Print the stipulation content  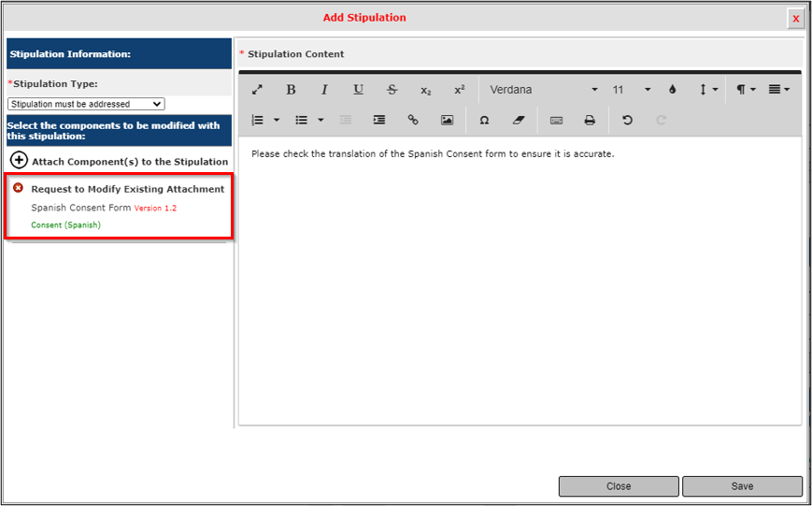pos(590,121)
